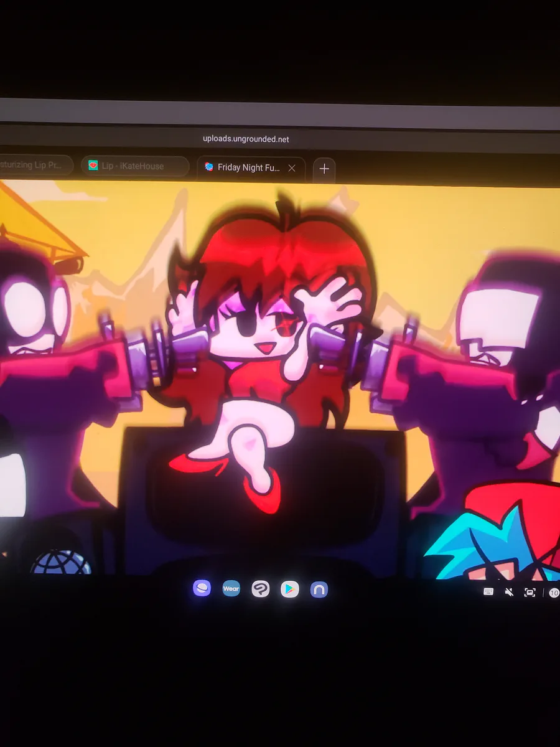Open the blue arch taskbar app
The width and height of the screenshot is (560, 747).
[319, 590]
